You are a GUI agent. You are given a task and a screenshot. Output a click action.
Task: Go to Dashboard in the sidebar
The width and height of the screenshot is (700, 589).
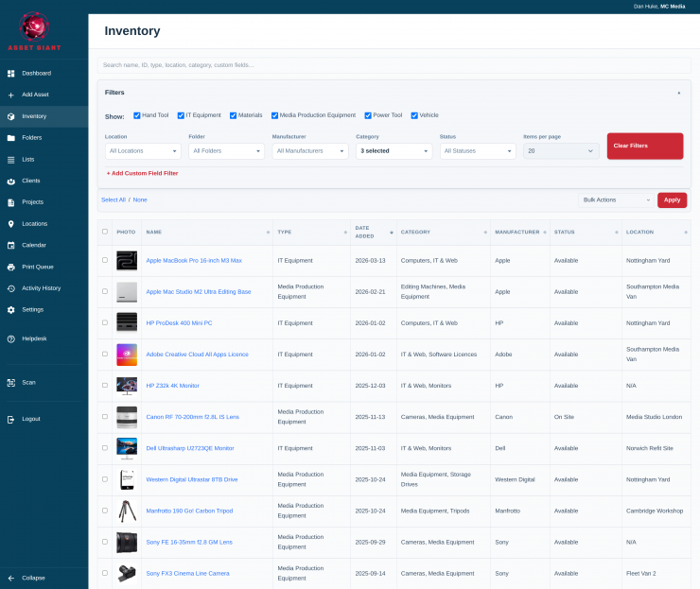[x=37, y=73]
